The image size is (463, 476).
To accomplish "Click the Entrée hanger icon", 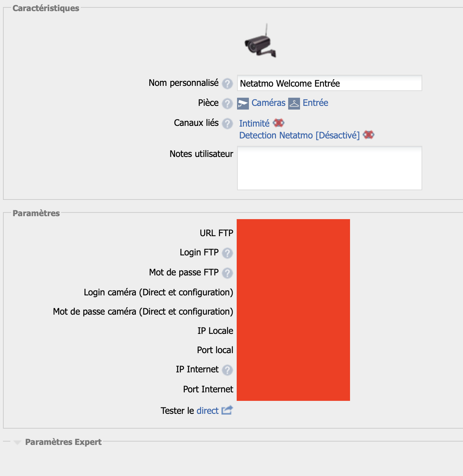I will tap(294, 104).
